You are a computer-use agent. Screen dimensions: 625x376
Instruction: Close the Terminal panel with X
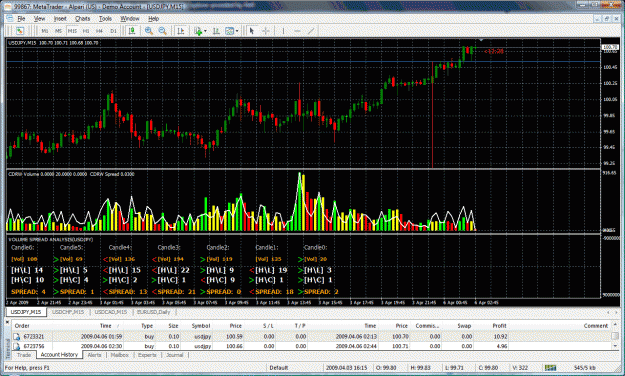pos(7,321)
